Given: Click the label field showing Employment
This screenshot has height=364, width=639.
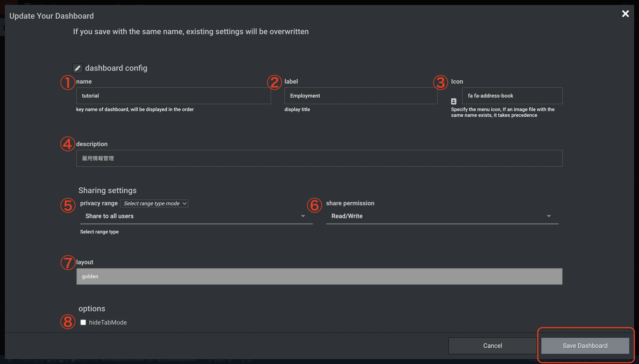Looking at the screenshot, I should 361,96.
